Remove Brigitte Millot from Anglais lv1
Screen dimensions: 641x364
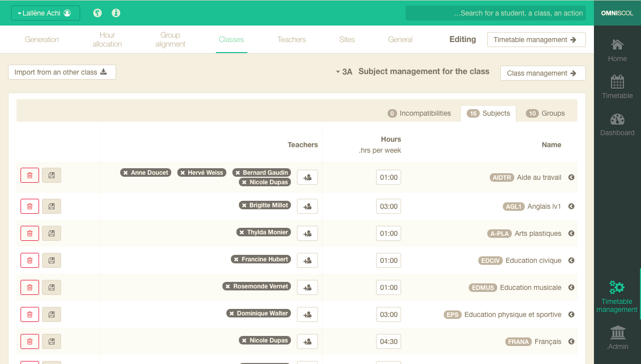click(244, 205)
